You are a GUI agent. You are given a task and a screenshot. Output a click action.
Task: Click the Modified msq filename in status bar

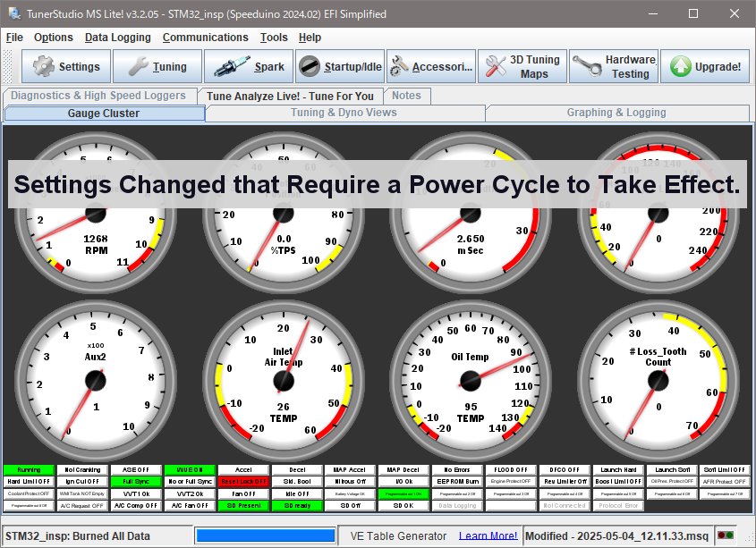pos(616,536)
